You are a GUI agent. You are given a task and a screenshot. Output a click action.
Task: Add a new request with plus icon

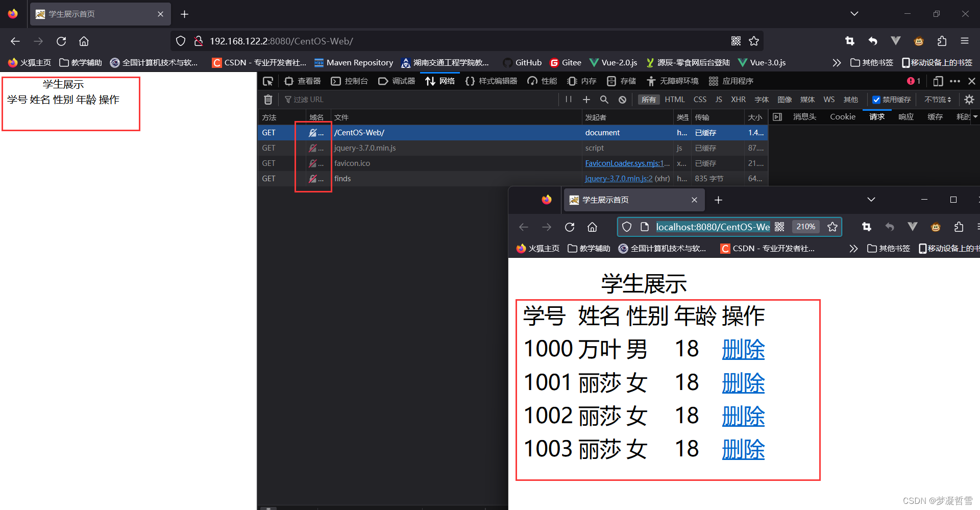point(586,100)
